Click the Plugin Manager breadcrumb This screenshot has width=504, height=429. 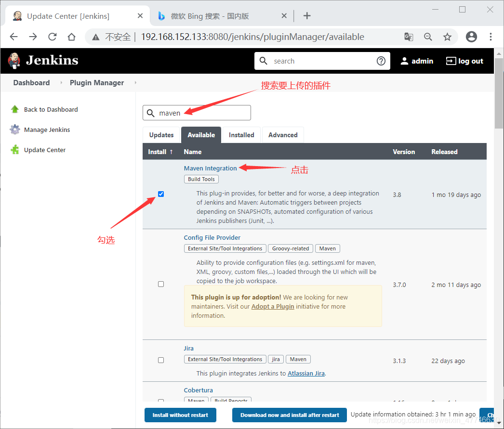97,82
